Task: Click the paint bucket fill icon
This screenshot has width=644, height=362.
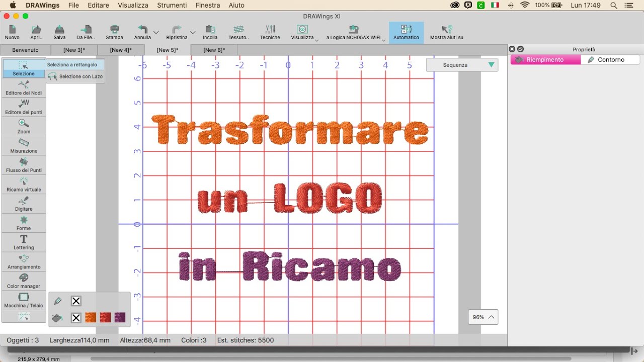Action: point(58,318)
